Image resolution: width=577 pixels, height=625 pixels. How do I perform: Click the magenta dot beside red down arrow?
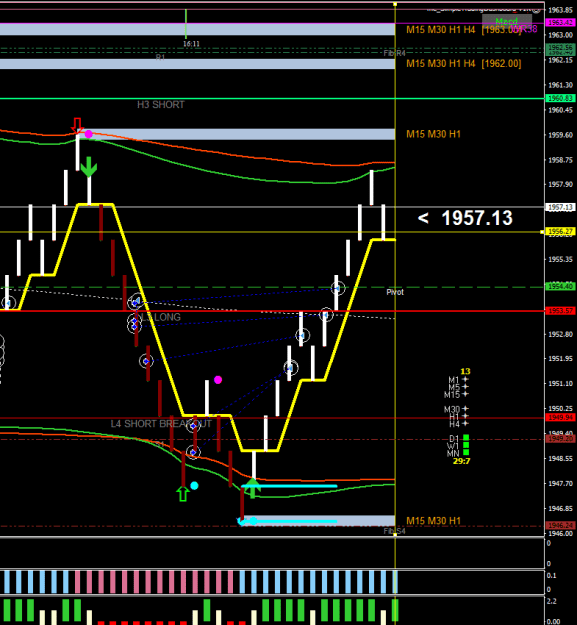pyautogui.click(x=88, y=134)
